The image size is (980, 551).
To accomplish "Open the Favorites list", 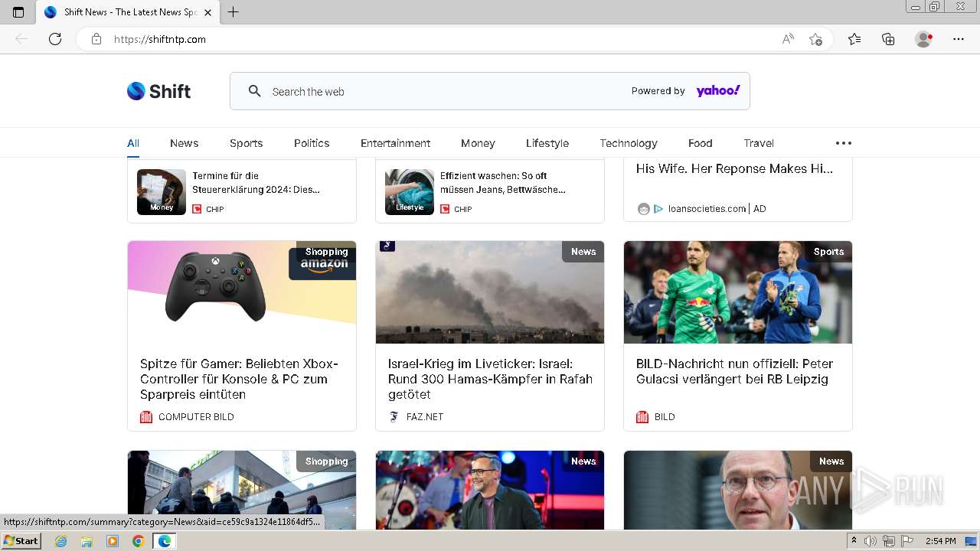I will click(854, 39).
